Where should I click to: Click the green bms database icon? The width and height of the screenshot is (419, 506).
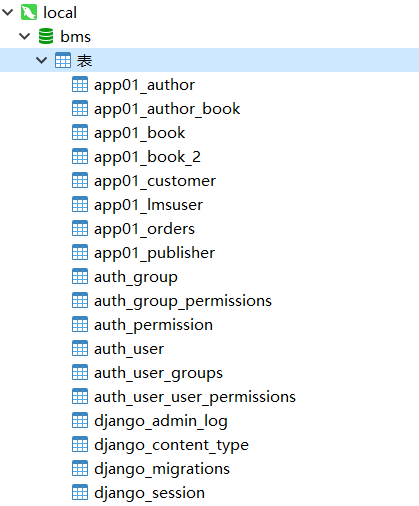click(x=46, y=36)
